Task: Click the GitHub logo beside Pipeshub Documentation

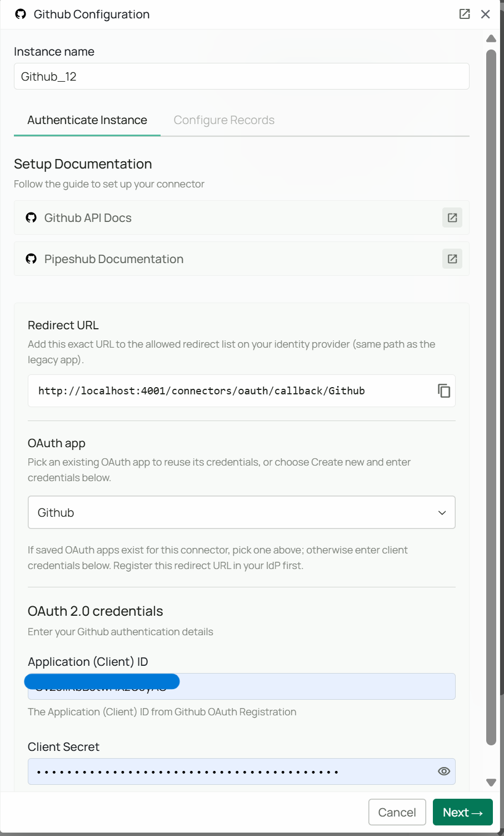Action: point(31,259)
